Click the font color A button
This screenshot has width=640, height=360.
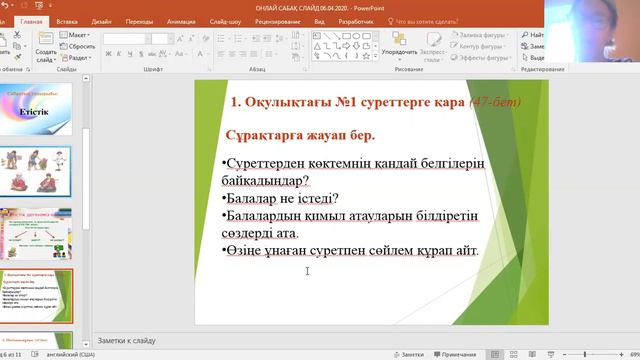click(x=200, y=54)
